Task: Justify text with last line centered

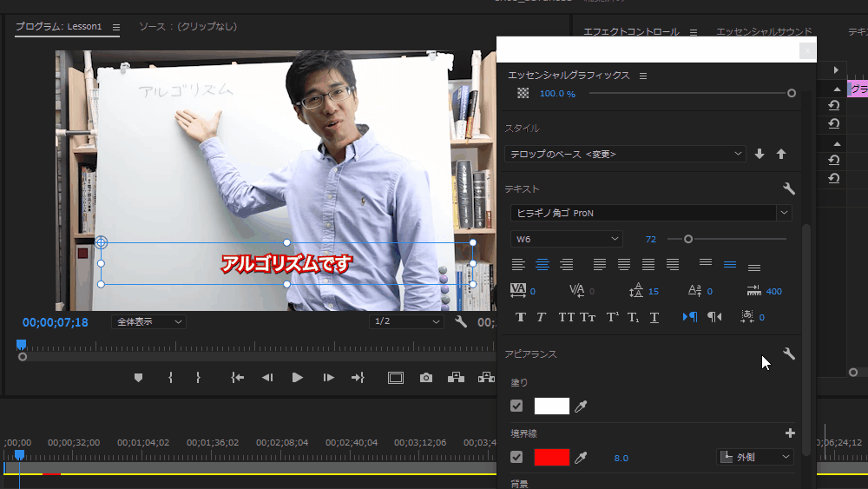Action: click(624, 265)
